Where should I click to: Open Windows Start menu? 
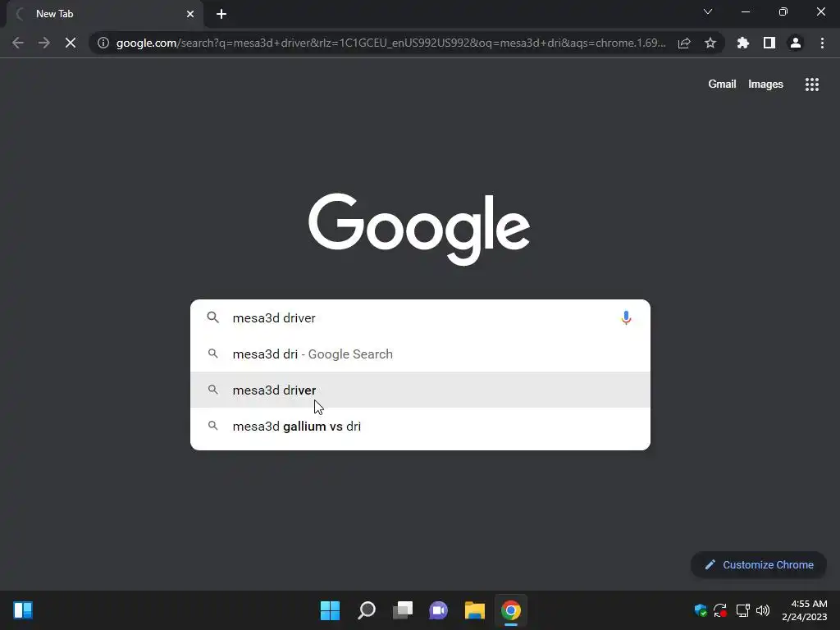[x=330, y=610]
